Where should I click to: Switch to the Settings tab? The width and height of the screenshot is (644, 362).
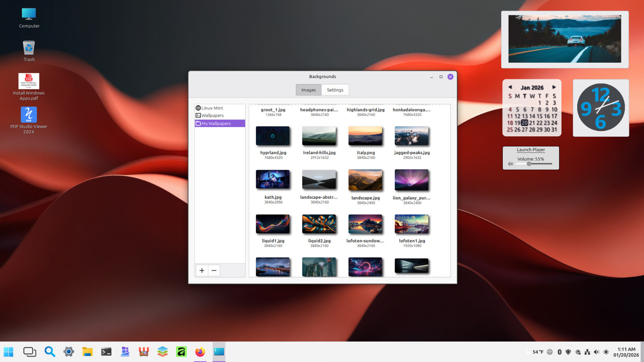pos(335,90)
